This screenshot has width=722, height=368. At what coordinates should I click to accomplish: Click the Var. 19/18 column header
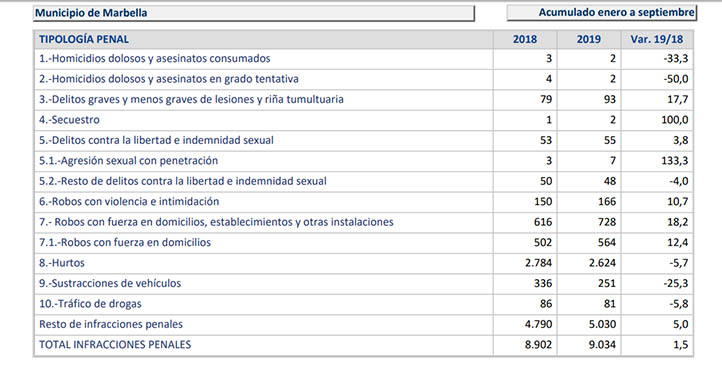pyautogui.click(x=657, y=40)
